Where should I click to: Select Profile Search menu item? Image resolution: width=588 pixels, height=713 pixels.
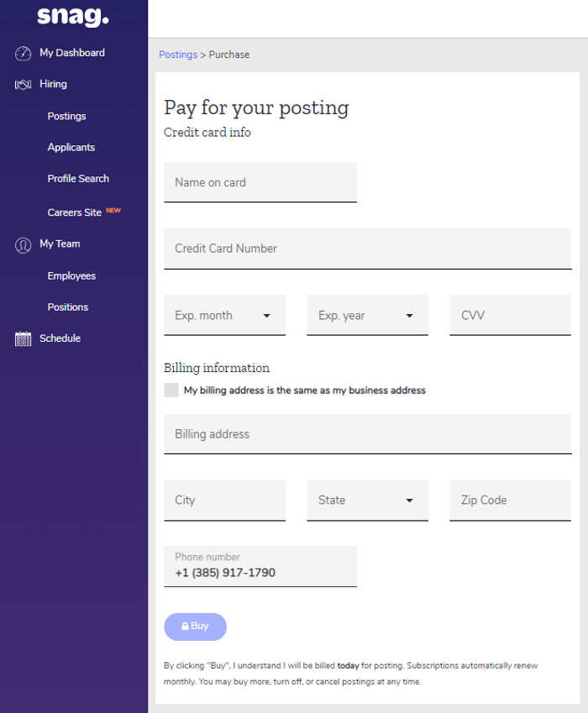point(78,179)
